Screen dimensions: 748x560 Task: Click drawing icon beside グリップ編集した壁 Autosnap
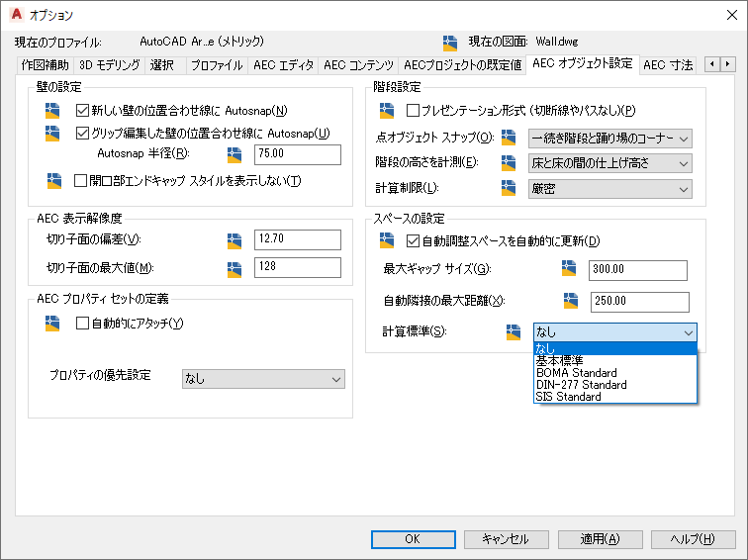(x=52, y=134)
